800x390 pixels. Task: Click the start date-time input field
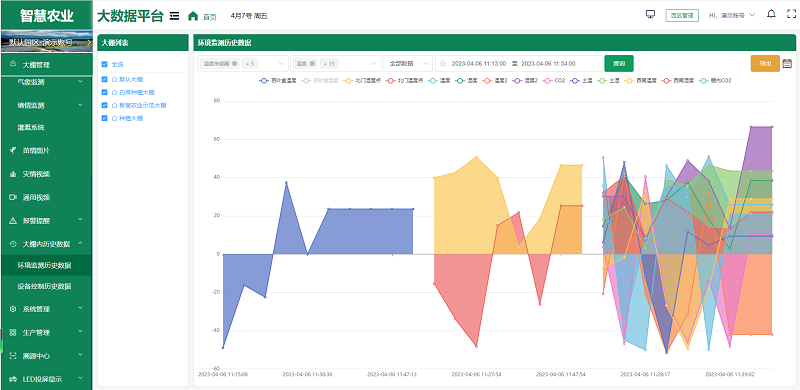pyautogui.click(x=479, y=64)
